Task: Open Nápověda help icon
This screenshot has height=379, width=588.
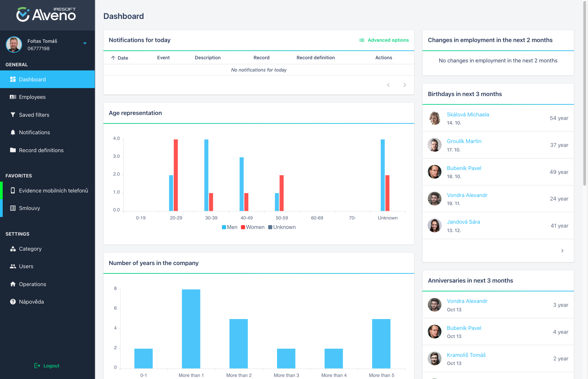Action: coord(13,302)
